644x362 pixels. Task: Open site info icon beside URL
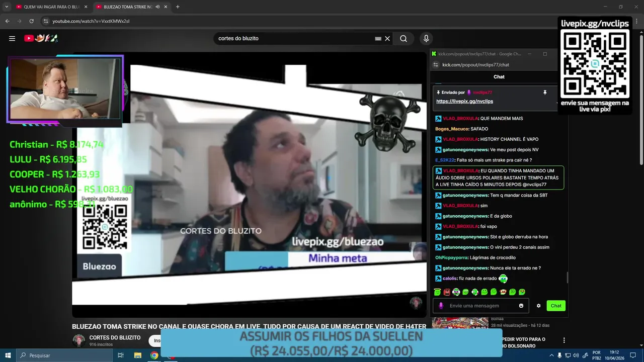(46, 21)
